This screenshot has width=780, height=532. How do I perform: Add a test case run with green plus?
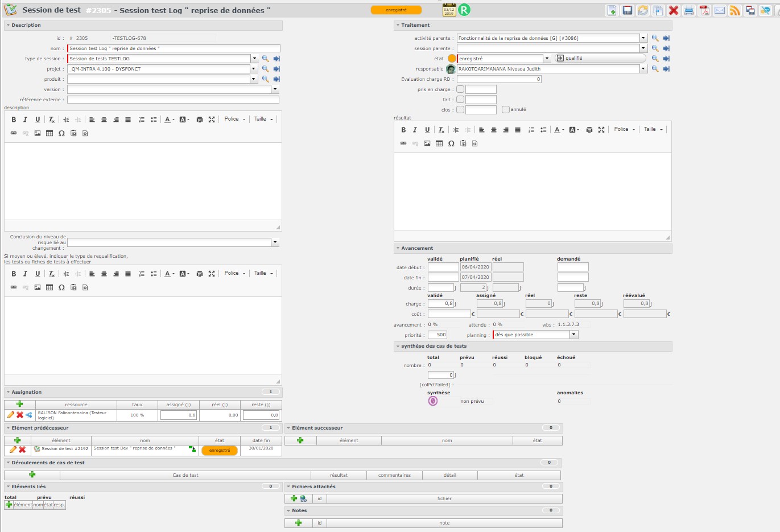pos(32,475)
